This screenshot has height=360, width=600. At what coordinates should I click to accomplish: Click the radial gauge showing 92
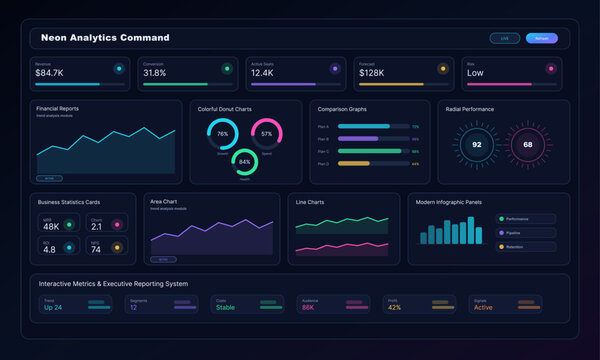(x=476, y=145)
